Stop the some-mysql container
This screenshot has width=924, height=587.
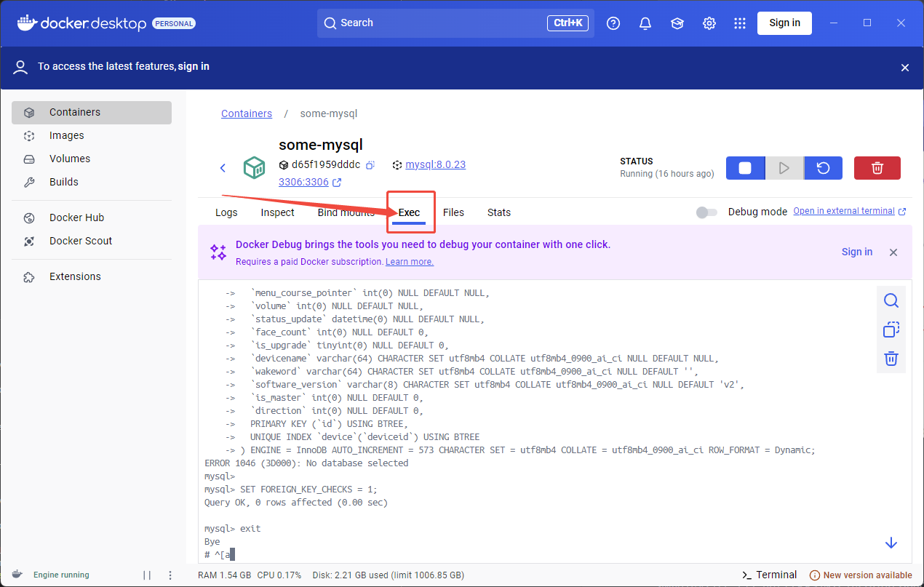pyautogui.click(x=745, y=168)
